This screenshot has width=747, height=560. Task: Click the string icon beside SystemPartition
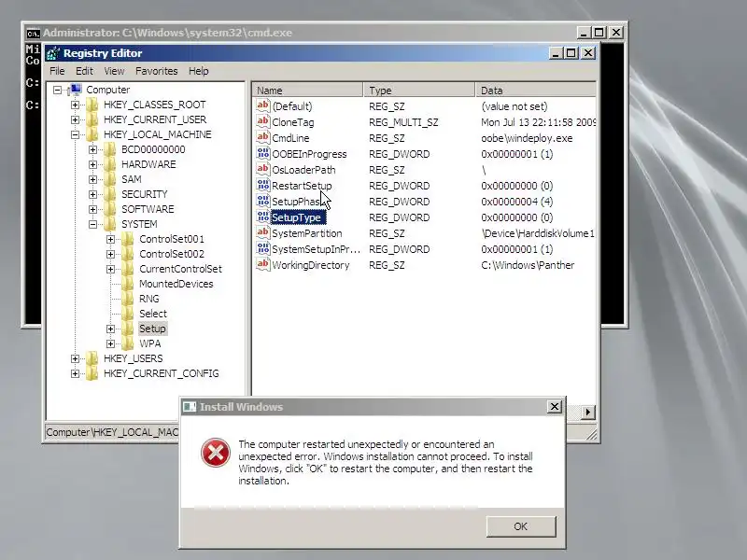coord(263,232)
